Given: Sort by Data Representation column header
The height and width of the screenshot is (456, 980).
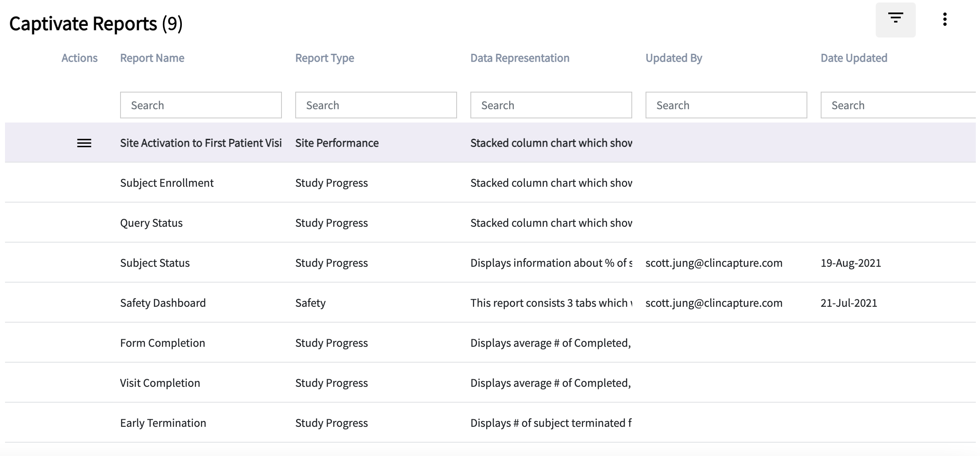Looking at the screenshot, I should [520, 58].
